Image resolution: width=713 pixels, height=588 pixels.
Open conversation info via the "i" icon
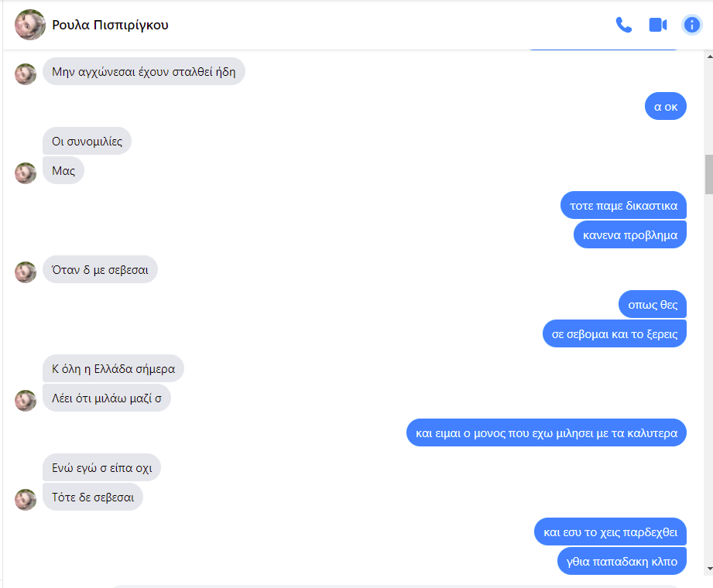[x=691, y=25]
